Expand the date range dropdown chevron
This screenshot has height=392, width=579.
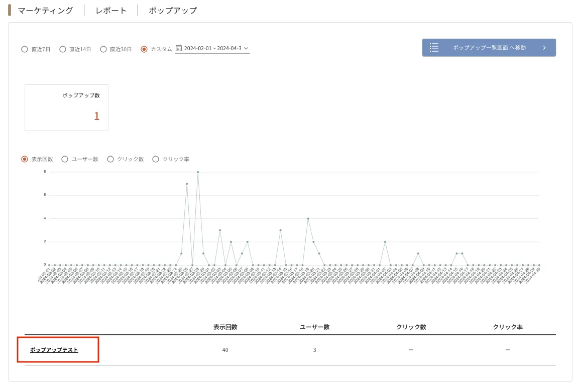click(246, 48)
